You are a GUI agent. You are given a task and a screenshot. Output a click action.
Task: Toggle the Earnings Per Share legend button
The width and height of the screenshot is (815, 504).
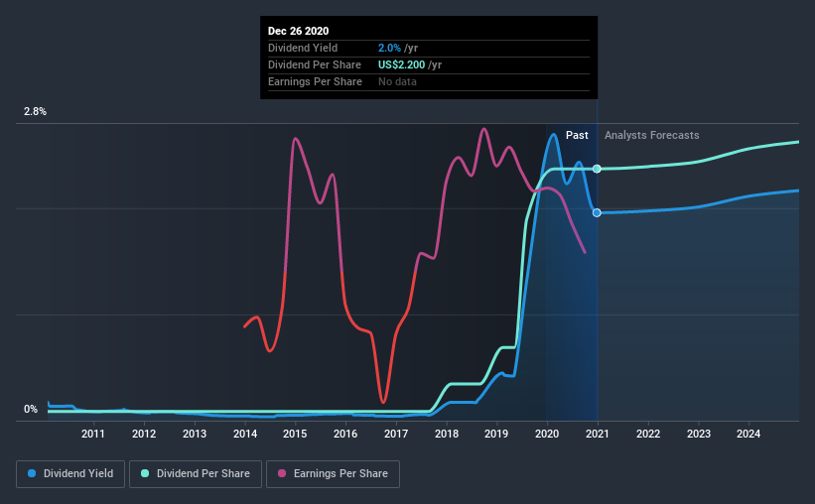coord(334,474)
